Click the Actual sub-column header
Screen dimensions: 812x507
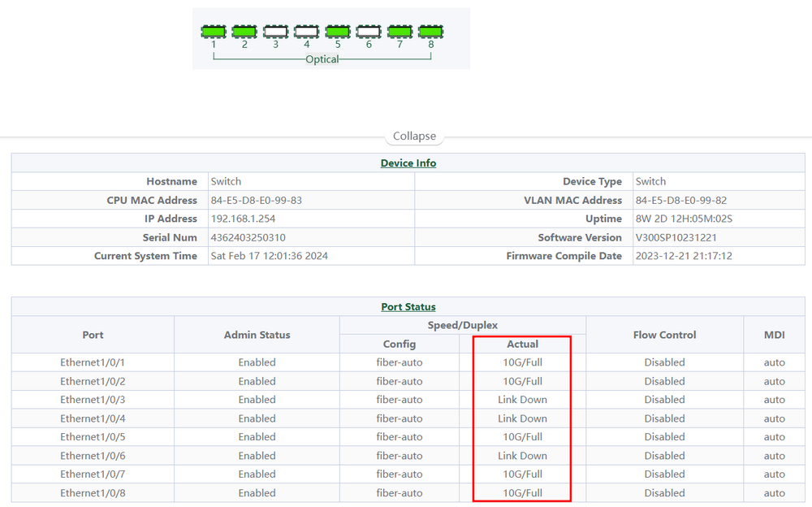[x=522, y=344]
